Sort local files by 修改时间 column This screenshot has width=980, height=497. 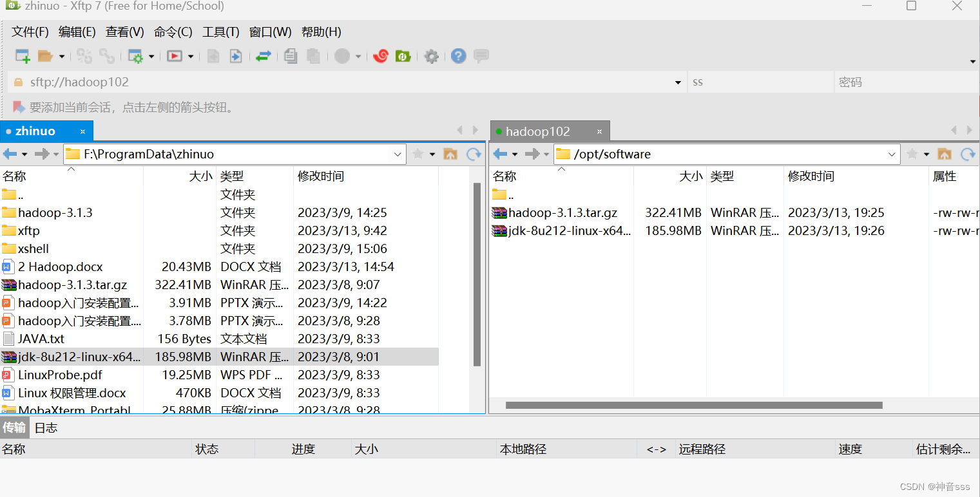[365, 176]
